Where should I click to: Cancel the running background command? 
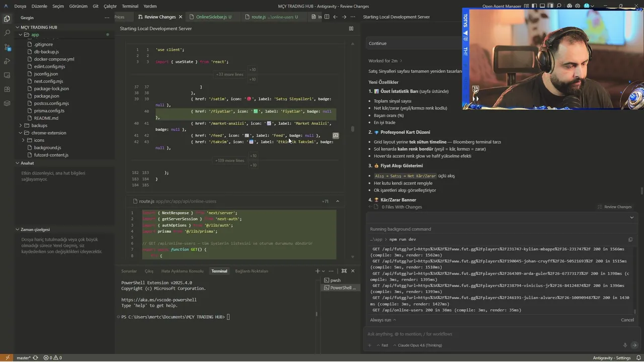[x=627, y=320]
